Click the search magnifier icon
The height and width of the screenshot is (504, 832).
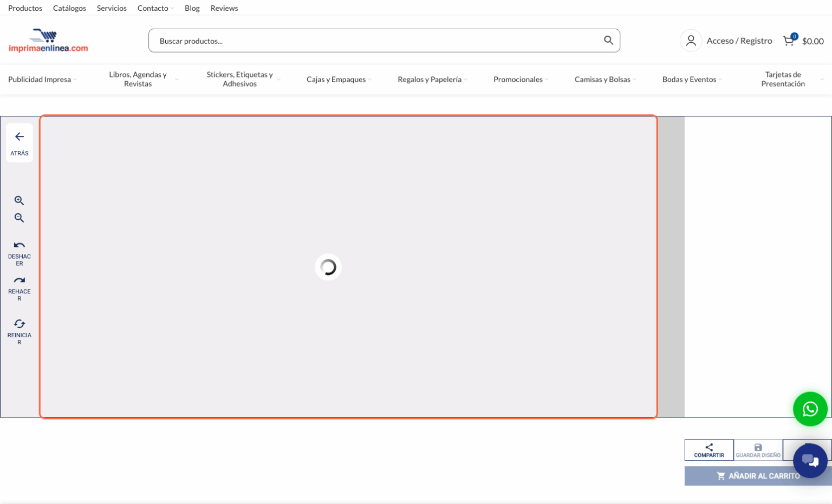(x=608, y=41)
